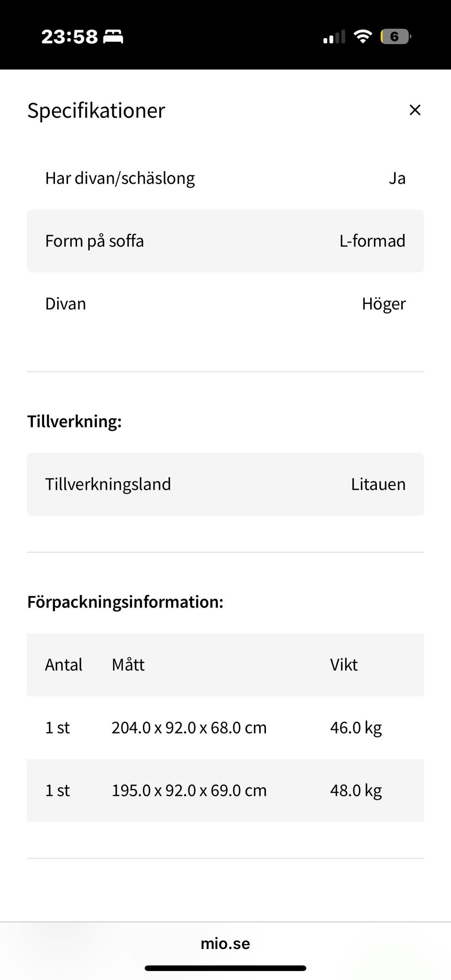The width and height of the screenshot is (451, 980).
Task: Tap the Wi-Fi status icon
Action: point(362,37)
